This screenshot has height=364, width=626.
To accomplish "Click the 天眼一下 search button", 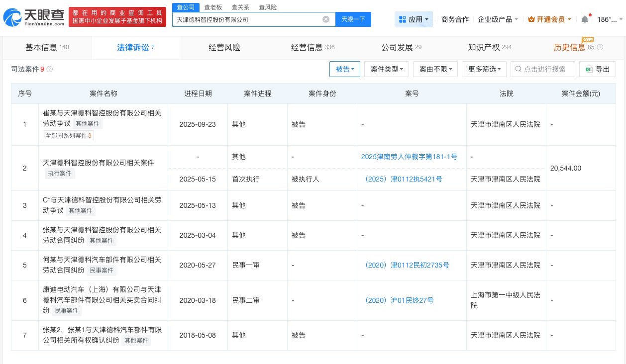I will (x=353, y=19).
